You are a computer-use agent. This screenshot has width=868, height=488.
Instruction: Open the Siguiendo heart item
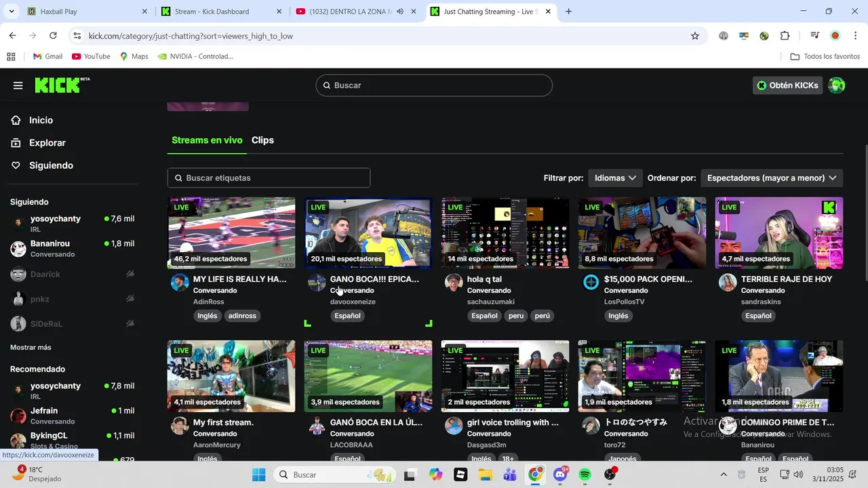[16, 165]
